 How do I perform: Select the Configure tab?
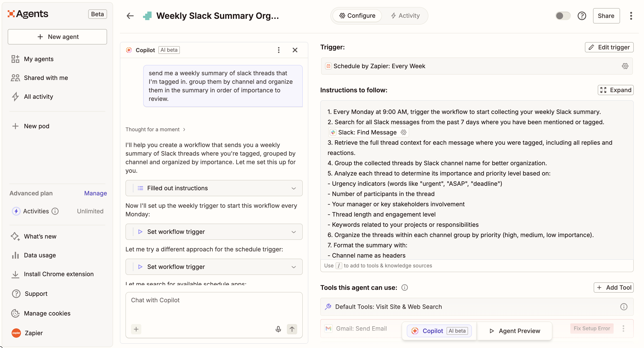tap(357, 15)
